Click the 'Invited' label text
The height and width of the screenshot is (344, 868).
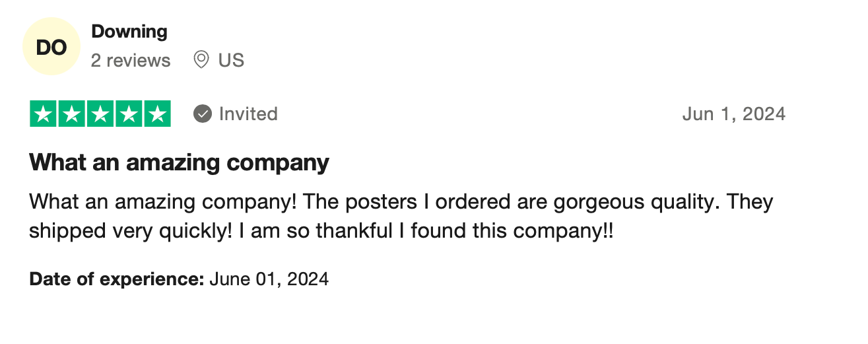click(x=248, y=114)
